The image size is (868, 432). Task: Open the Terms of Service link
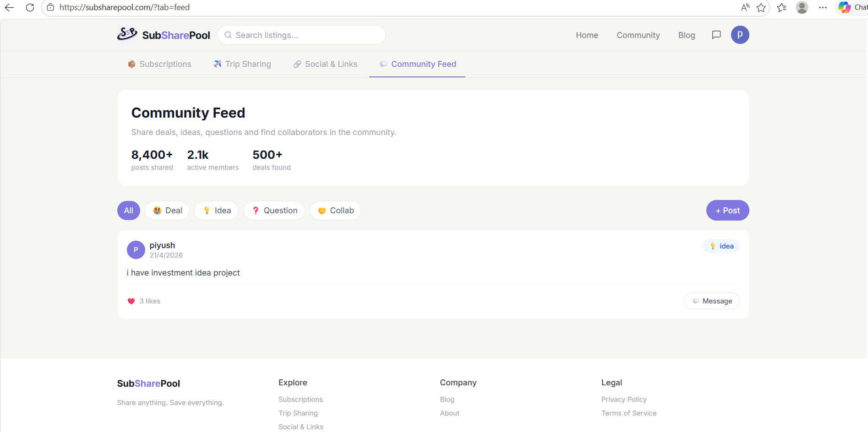629,413
